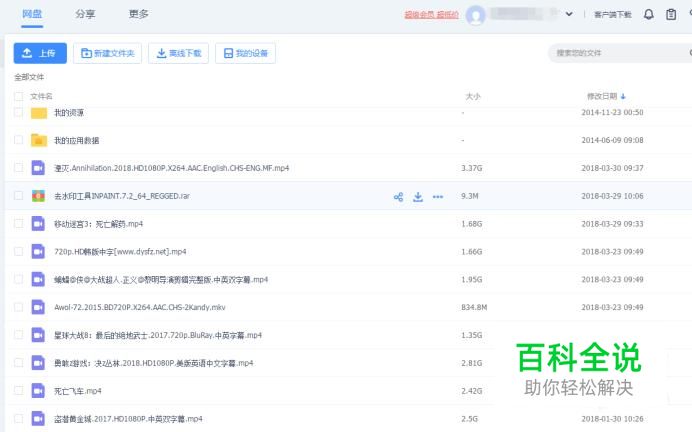
Task: Open 客户端下载 client download link
Action: (x=613, y=15)
